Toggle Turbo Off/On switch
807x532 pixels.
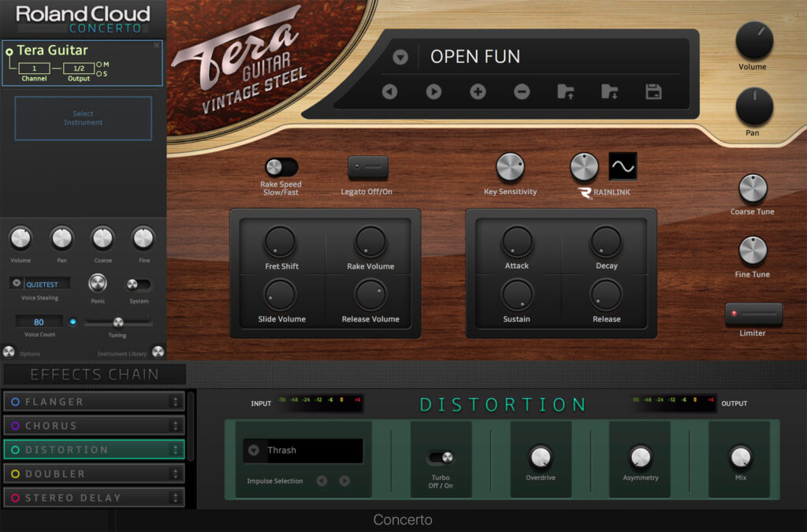pyautogui.click(x=441, y=457)
